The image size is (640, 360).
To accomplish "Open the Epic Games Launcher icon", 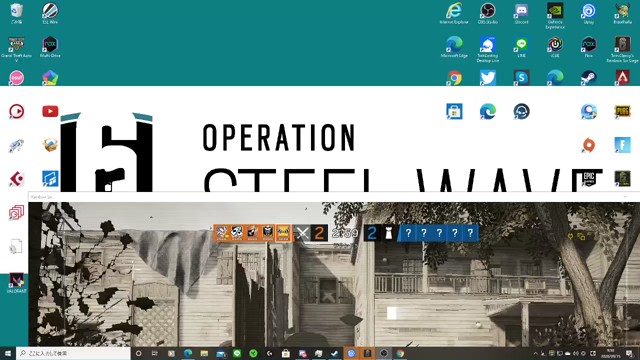I will point(589,178).
